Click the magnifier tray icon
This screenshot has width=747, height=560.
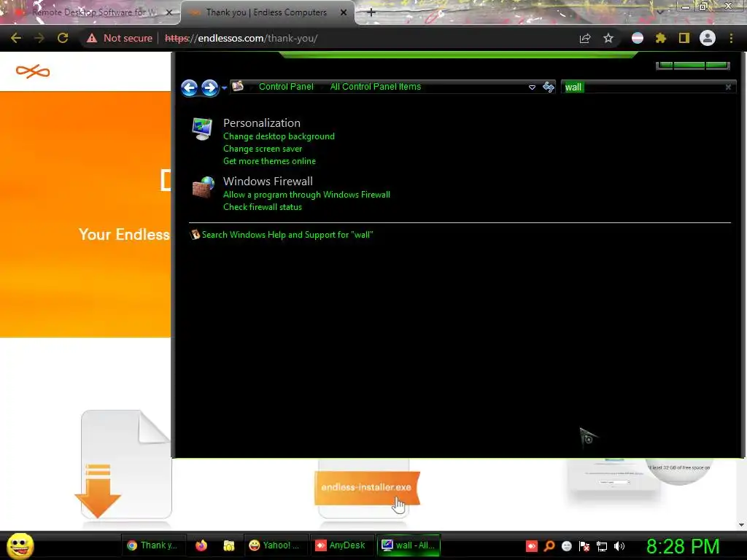(x=549, y=545)
